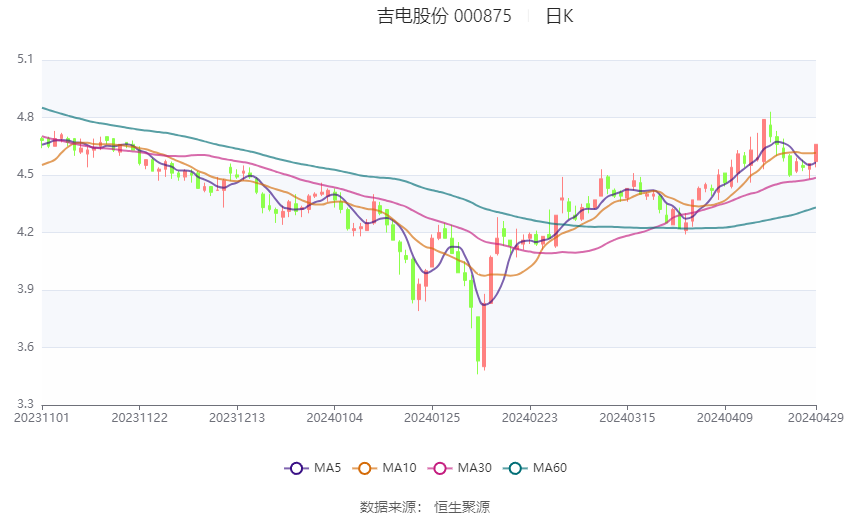Toggle the MA60 legend series

[535, 468]
